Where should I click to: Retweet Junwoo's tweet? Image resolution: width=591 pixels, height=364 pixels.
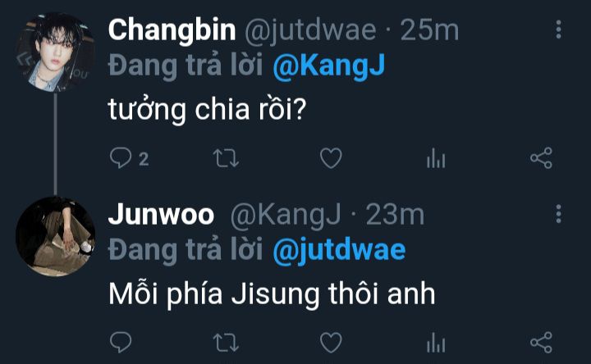point(226,343)
